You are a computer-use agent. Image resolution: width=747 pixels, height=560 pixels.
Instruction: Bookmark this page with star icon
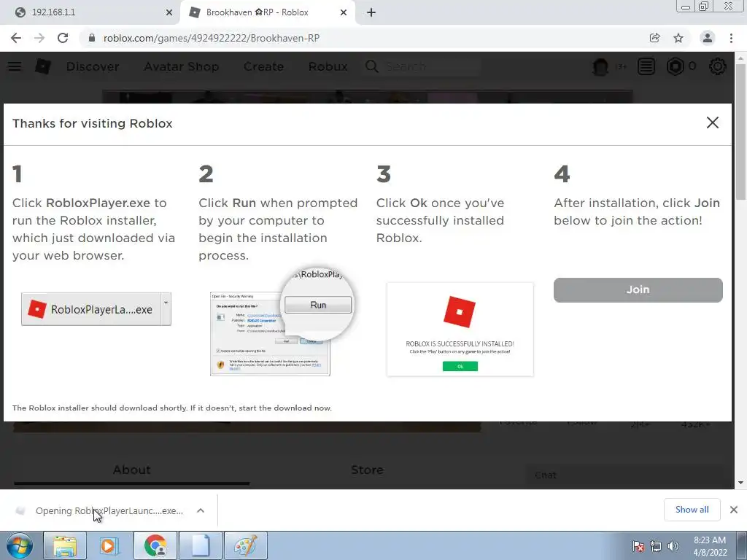[x=678, y=38]
